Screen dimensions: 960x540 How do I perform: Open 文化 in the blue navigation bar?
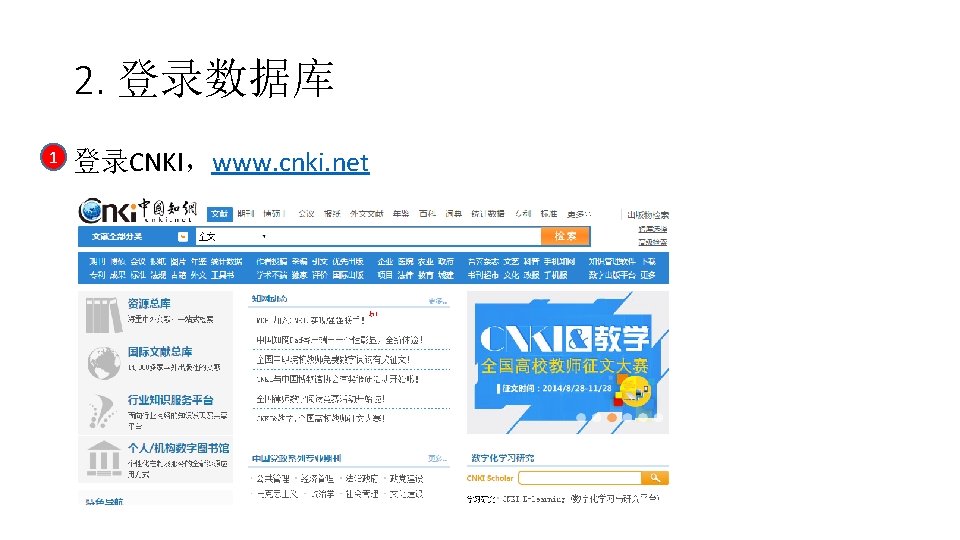pos(511,276)
